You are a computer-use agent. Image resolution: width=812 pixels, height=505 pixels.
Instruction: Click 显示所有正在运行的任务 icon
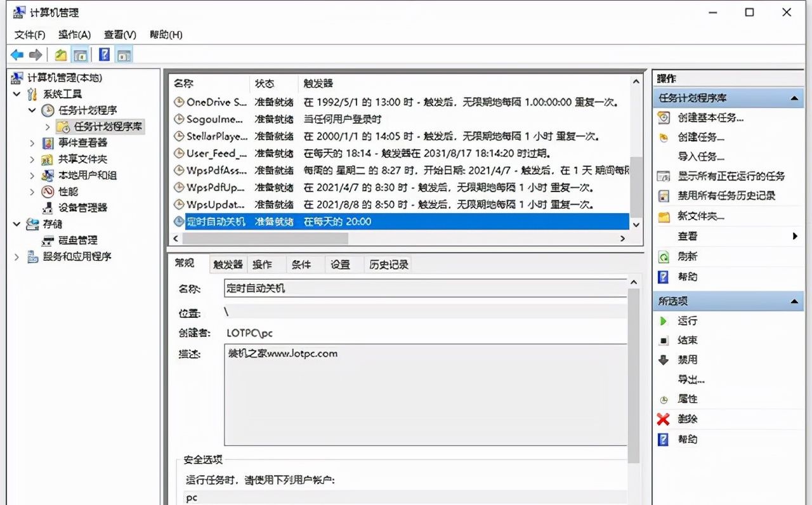tap(664, 176)
